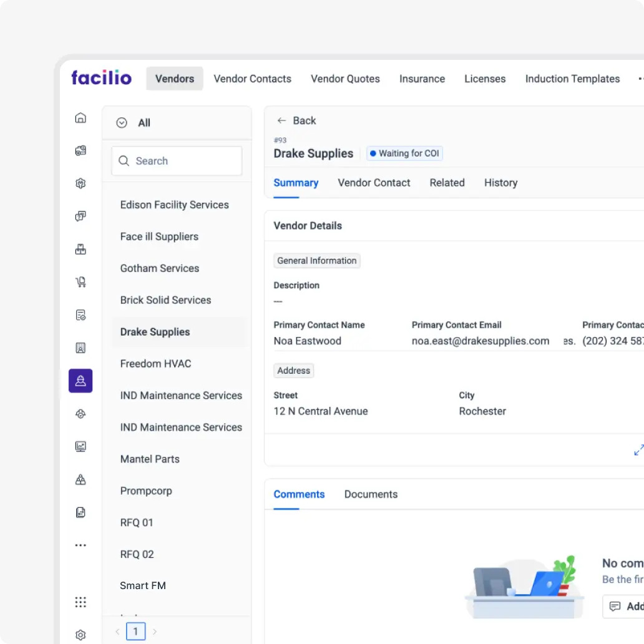Switch to the Vendor Contact tab
The image size is (644, 644).
(374, 183)
